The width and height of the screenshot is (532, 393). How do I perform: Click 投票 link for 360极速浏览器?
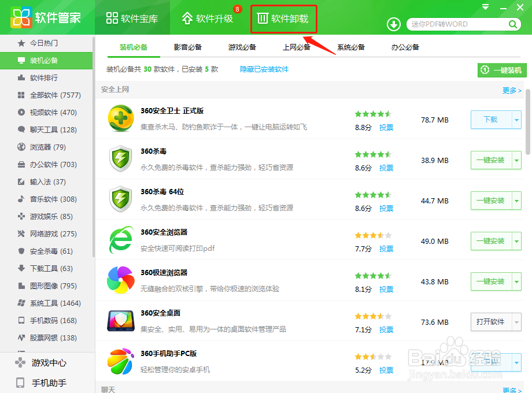(386, 289)
